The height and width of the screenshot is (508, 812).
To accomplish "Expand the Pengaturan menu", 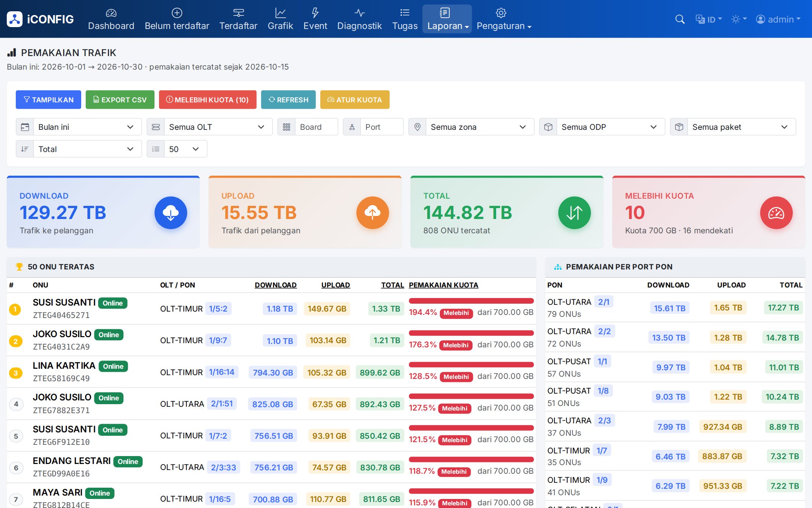I will click(504, 19).
